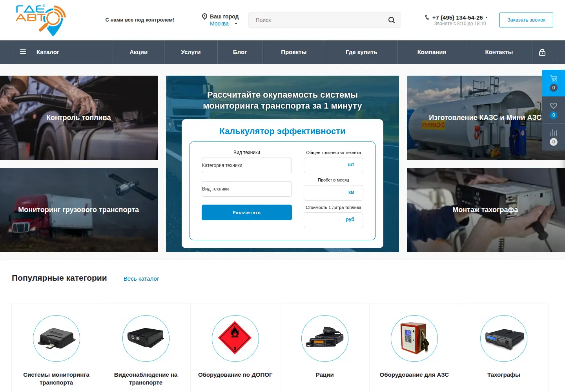Open the Компания menu item

point(432,52)
